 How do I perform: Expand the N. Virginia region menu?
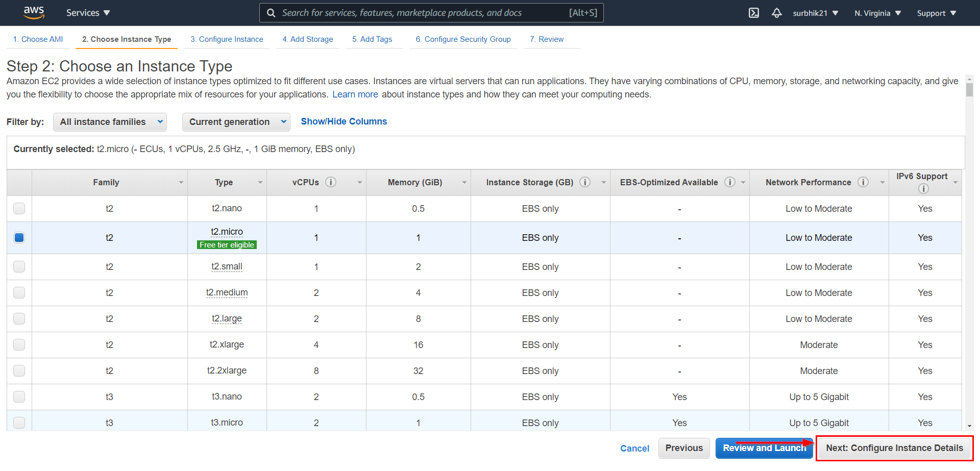pyautogui.click(x=877, y=13)
